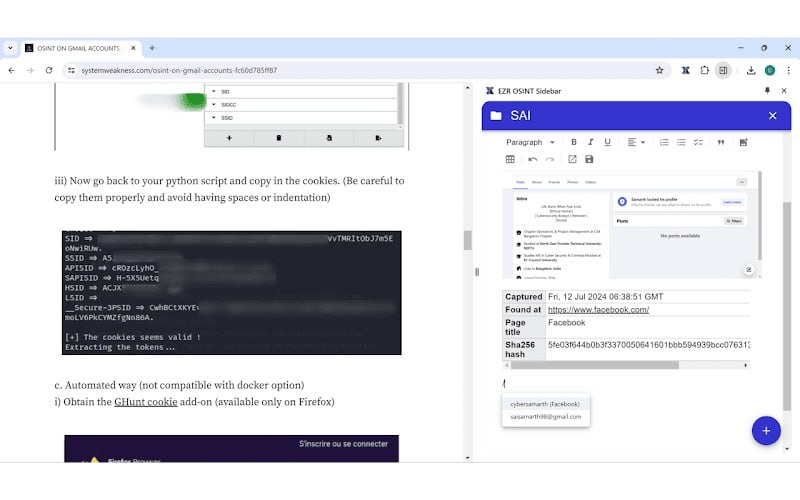
Task: Open the text alignment dropdown
Action: point(636,142)
